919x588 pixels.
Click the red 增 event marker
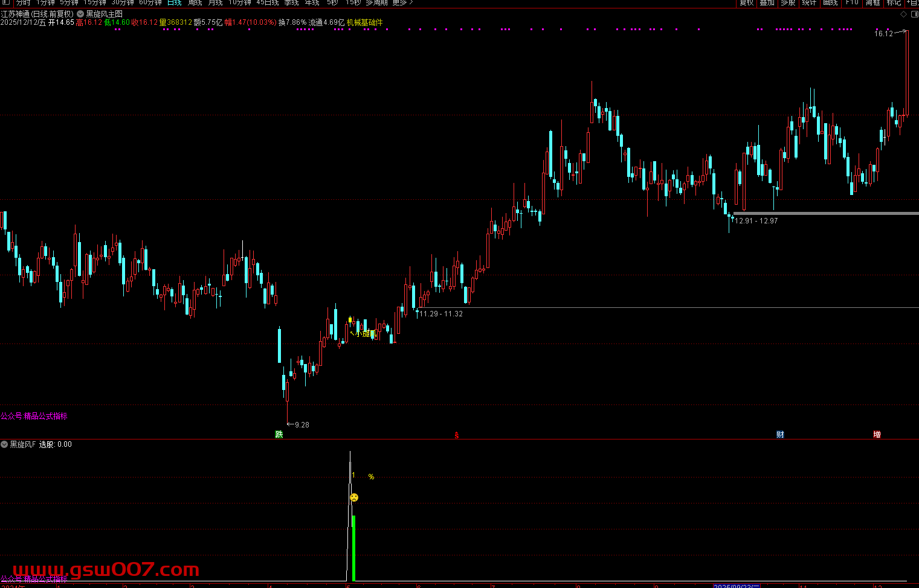[877, 434]
